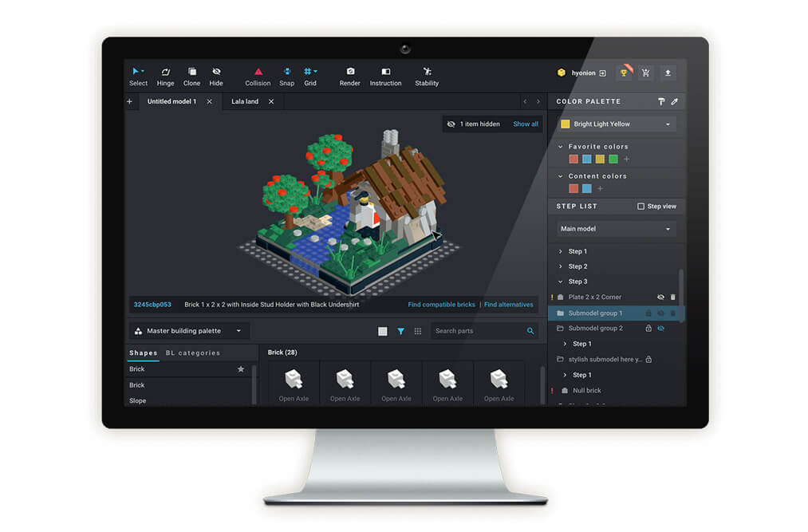Open the Master building palette dropdown
The height and width of the screenshot is (532, 808).
tap(189, 331)
